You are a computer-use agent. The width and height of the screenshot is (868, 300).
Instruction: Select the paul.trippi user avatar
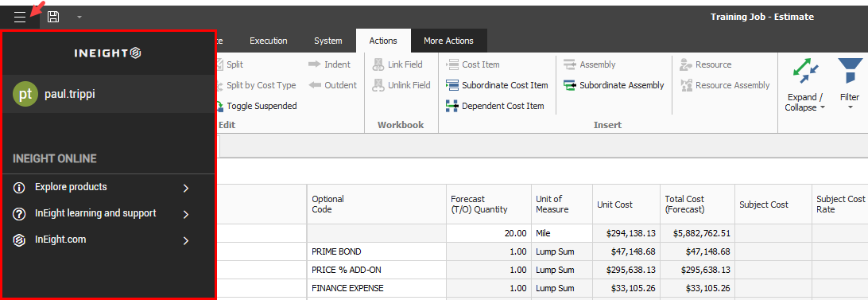(25, 94)
